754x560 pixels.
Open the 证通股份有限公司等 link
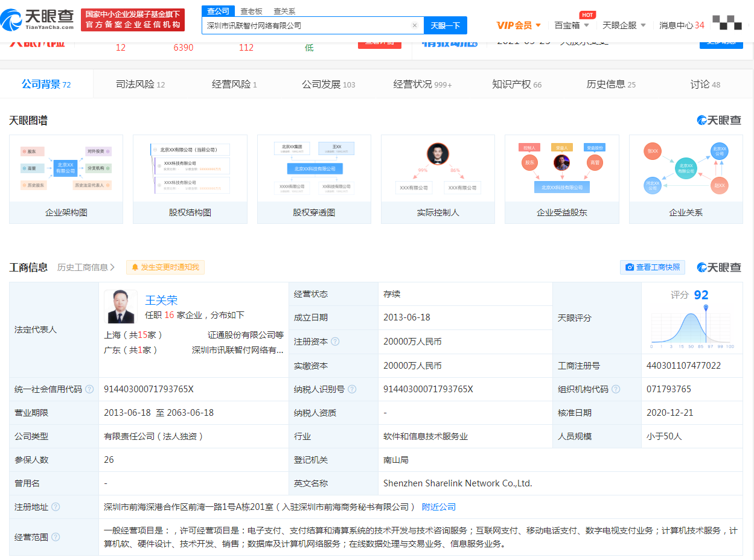click(246, 334)
